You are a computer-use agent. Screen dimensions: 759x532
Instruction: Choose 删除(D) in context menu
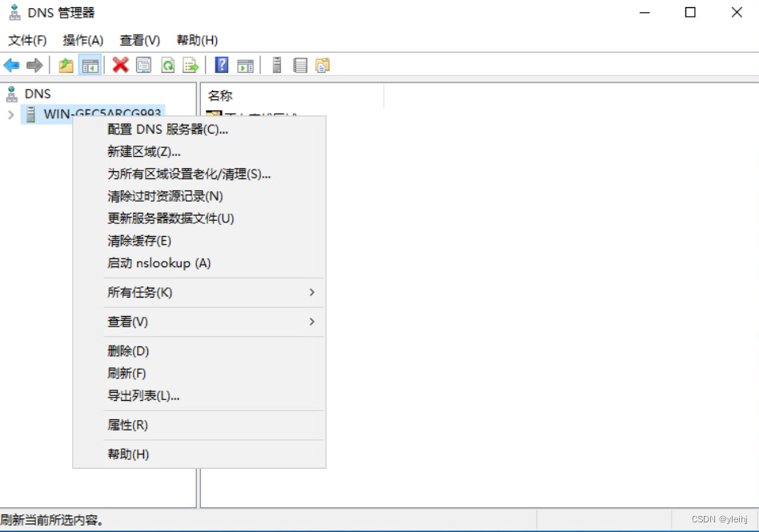(199, 351)
